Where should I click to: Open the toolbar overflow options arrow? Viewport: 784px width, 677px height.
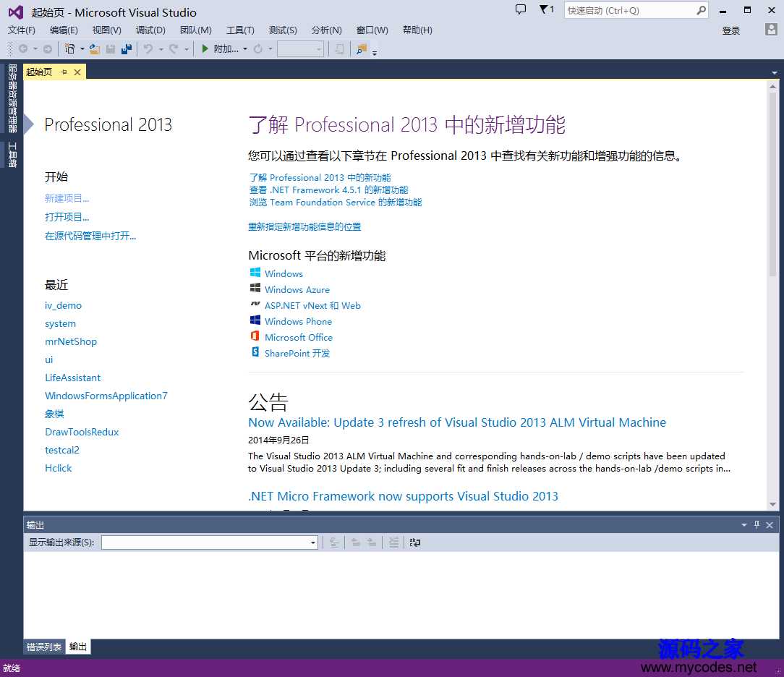pyautogui.click(x=375, y=52)
